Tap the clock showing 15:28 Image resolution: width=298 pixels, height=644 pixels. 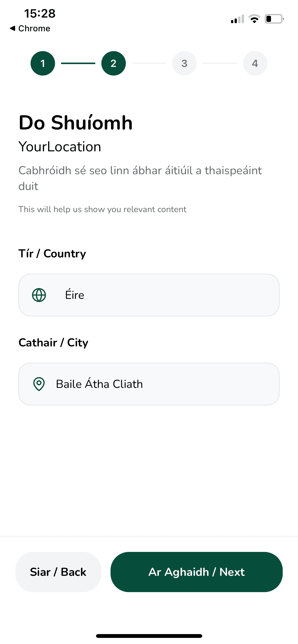(40, 13)
